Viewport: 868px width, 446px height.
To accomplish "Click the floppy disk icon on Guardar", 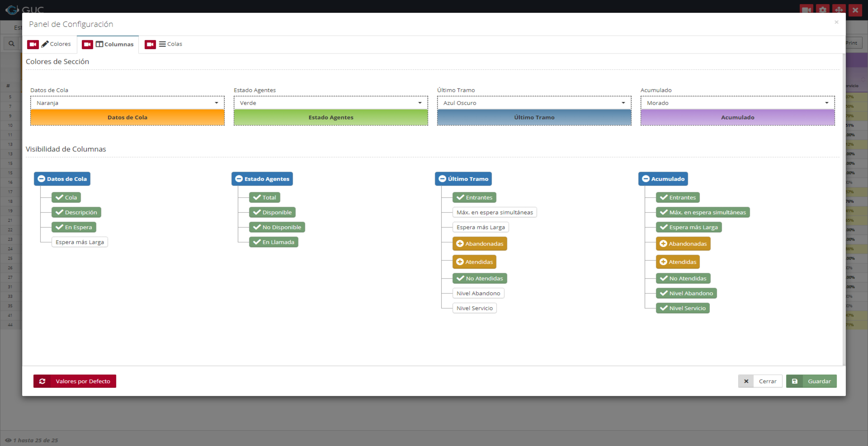I will [794, 381].
